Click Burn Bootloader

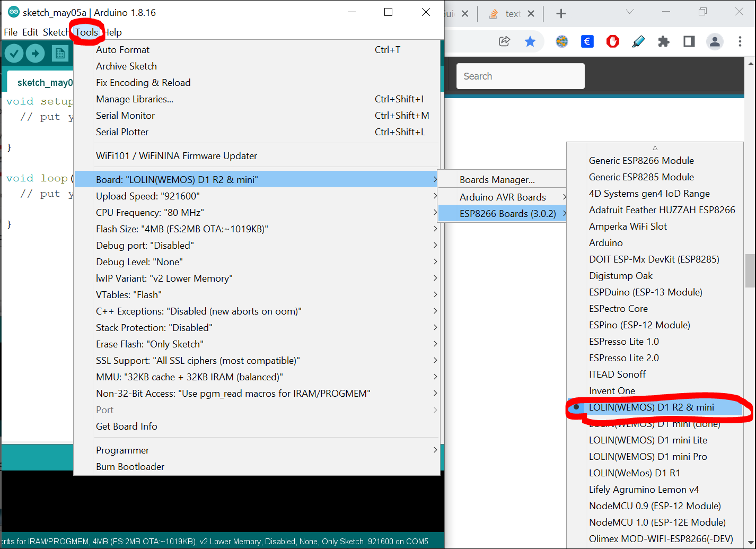[x=257, y=466]
